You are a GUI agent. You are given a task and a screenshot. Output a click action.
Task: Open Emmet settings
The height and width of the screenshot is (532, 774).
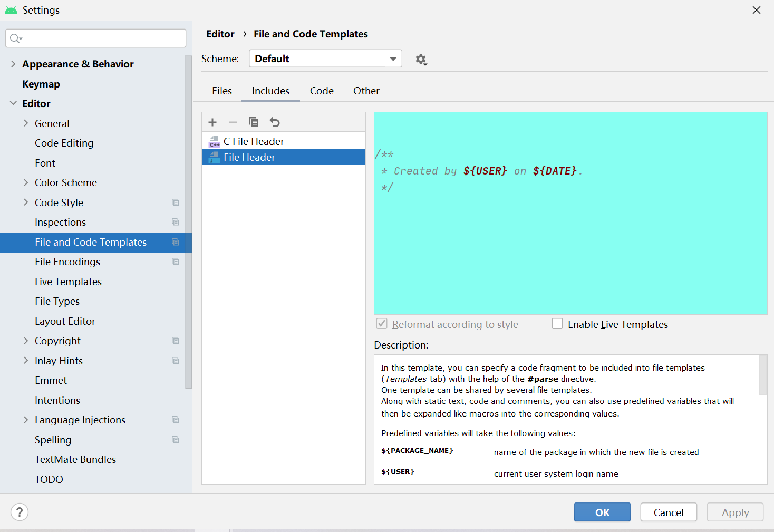51,380
